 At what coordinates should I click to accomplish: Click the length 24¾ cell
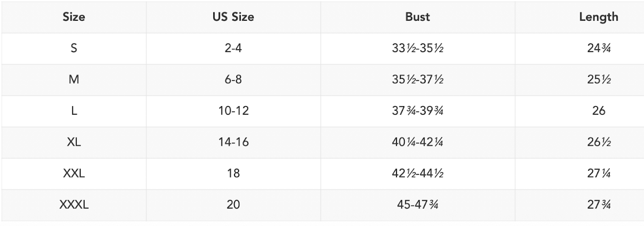599,49
